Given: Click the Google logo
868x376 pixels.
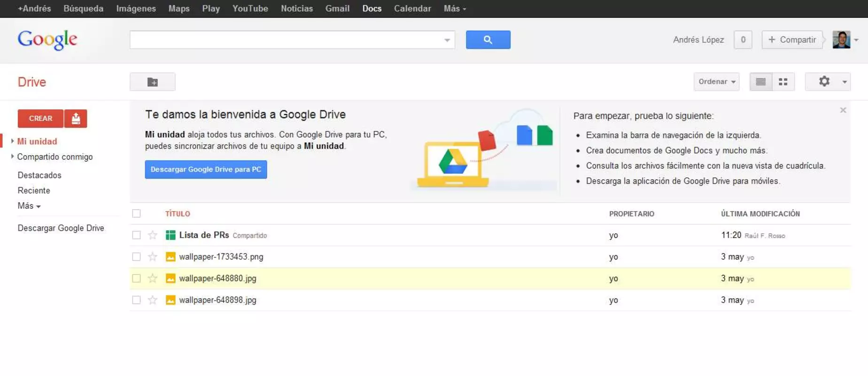Looking at the screenshot, I should [47, 40].
